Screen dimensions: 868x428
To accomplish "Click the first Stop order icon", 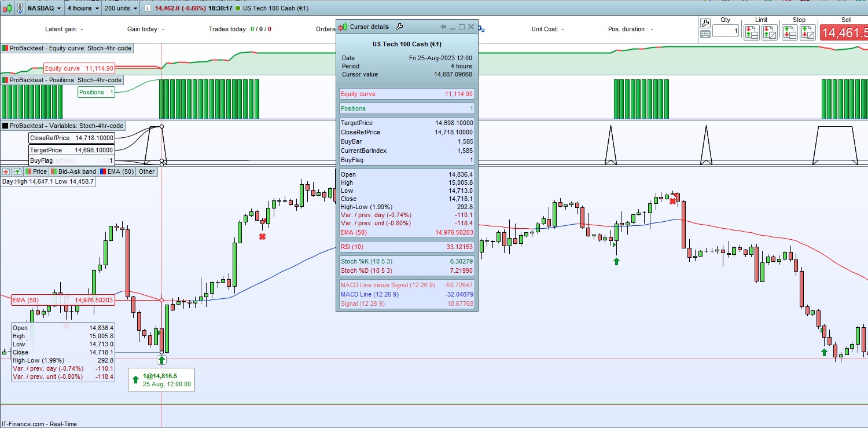I will point(790,32).
